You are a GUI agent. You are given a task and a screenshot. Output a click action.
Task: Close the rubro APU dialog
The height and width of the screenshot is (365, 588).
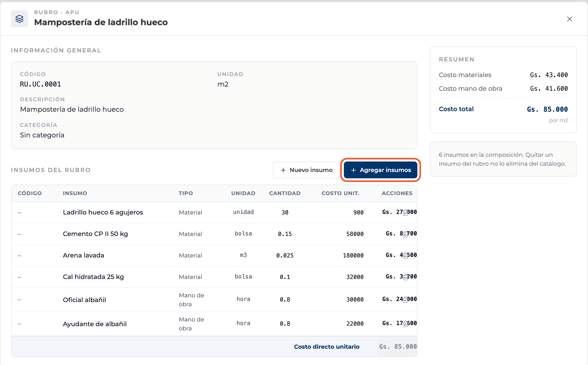569,19
